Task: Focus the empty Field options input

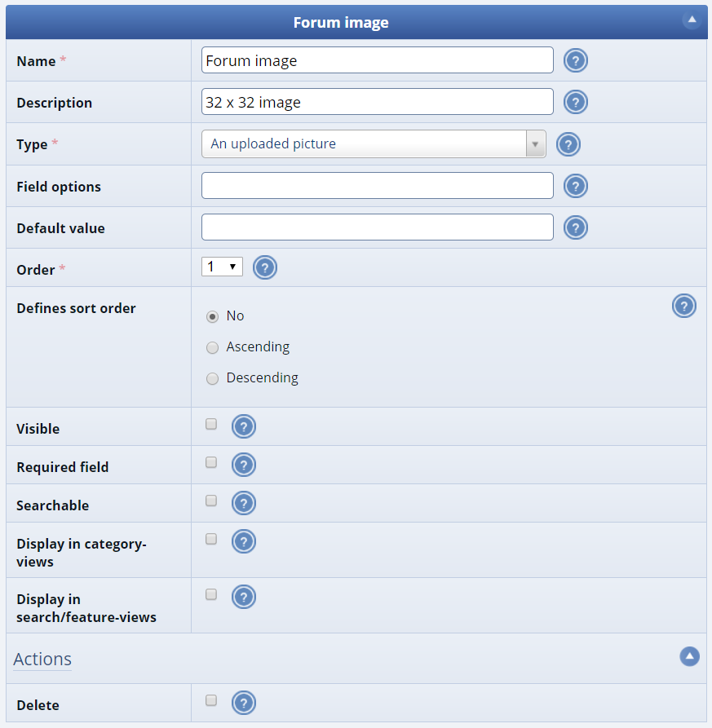Action: 377,186
